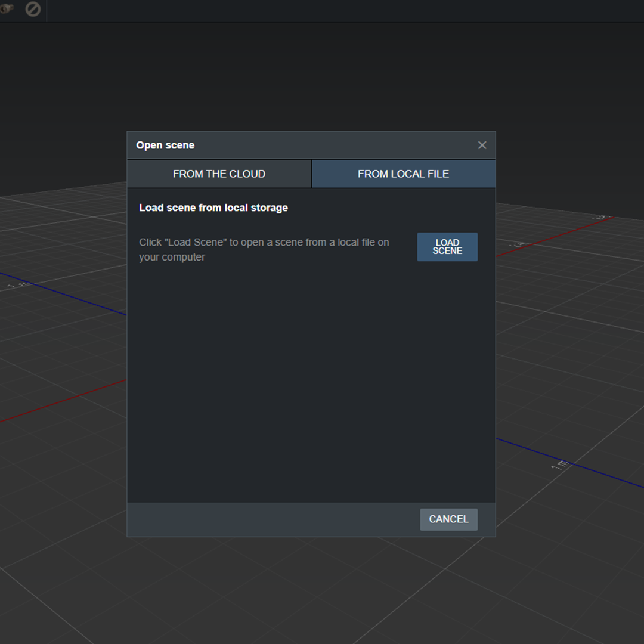Click the 'Open scene' dialog title
This screenshot has height=644, width=644.
[165, 145]
